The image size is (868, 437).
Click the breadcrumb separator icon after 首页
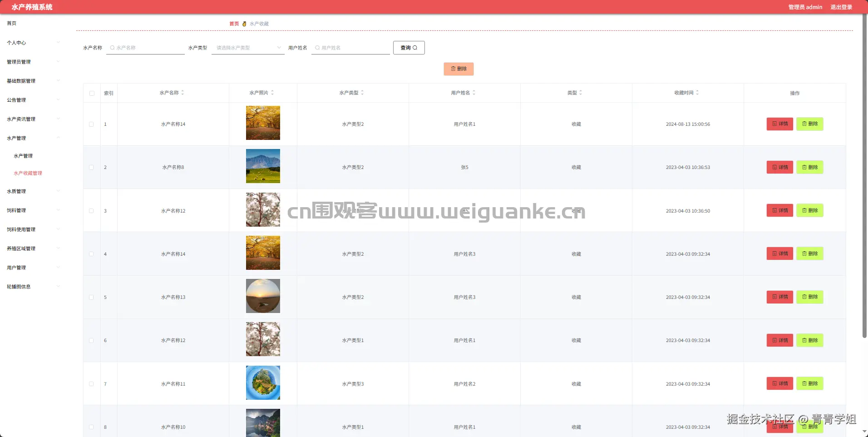[244, 24]
